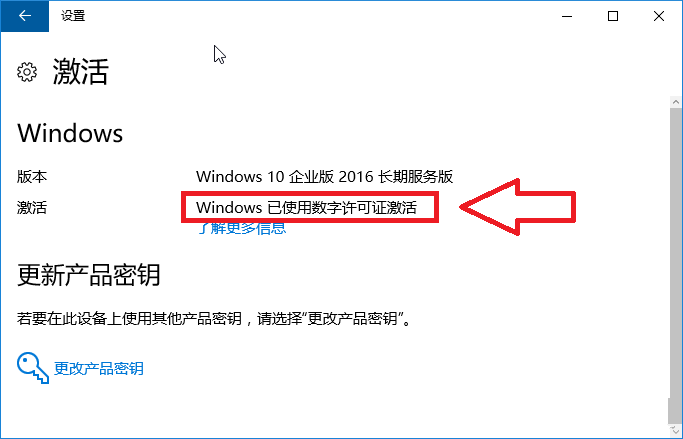
Task: Open the 了解更多信息 link
Action: [242, 228]
